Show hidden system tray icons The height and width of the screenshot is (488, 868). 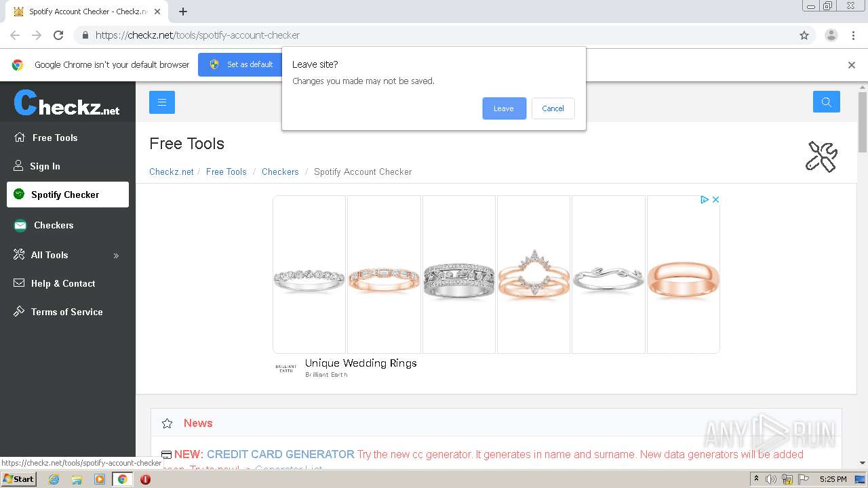756,479
